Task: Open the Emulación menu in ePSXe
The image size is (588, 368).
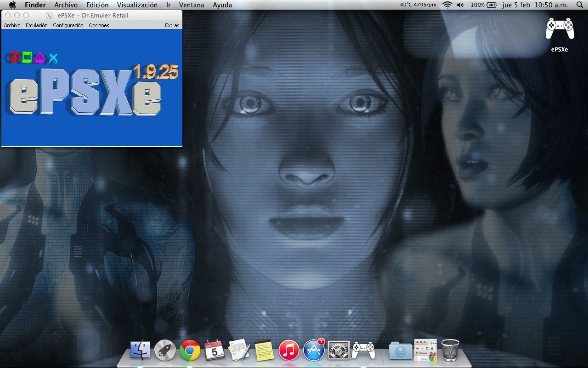Action: point(37,25)
